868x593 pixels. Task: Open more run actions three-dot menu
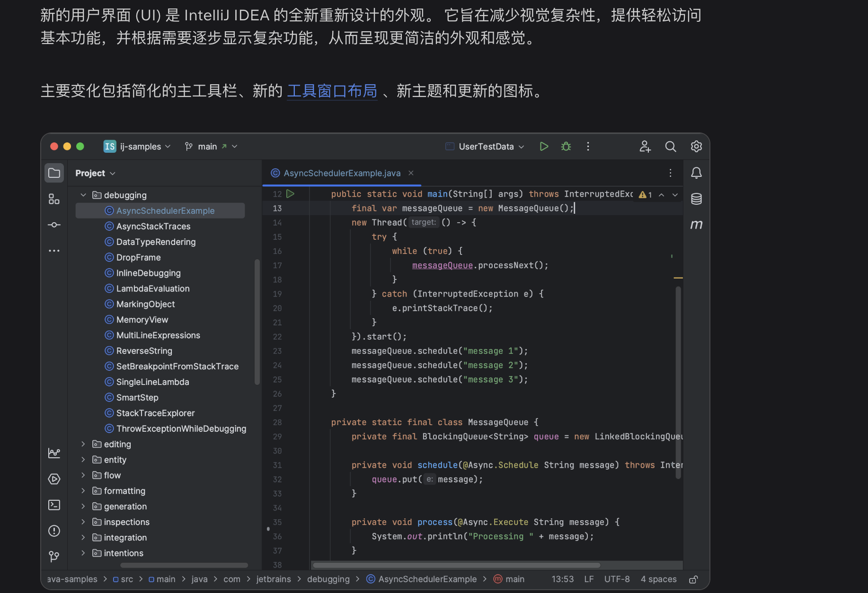588,147
